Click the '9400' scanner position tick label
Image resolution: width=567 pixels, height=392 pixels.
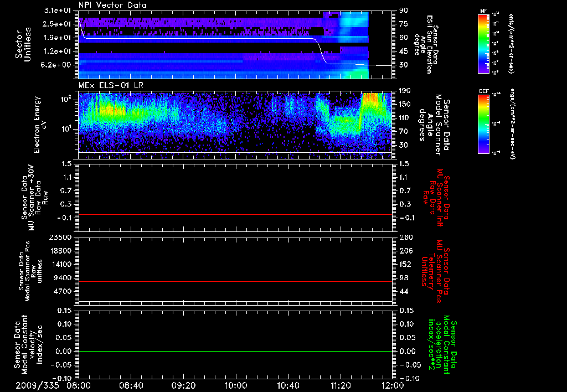63,278
